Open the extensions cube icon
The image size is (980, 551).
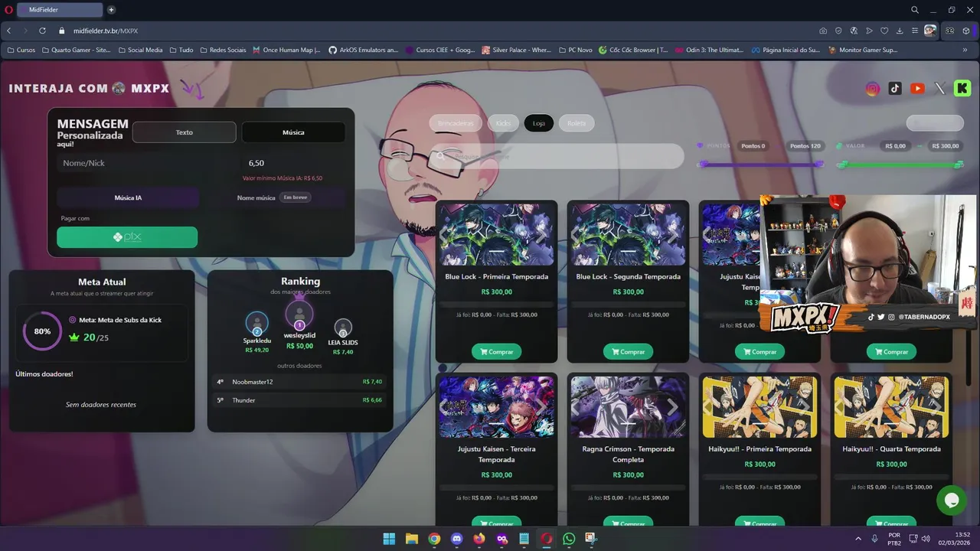(x=966, y=31)
